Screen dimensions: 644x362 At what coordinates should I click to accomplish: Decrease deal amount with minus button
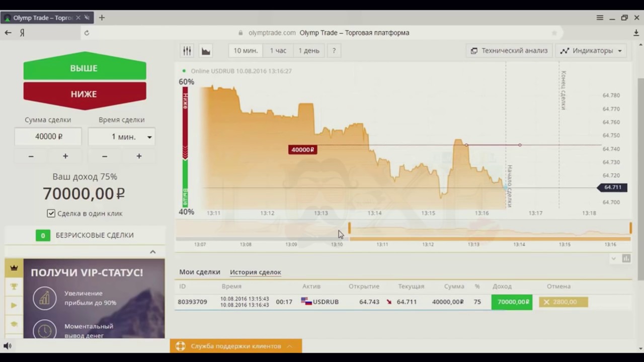coord(31,156)
